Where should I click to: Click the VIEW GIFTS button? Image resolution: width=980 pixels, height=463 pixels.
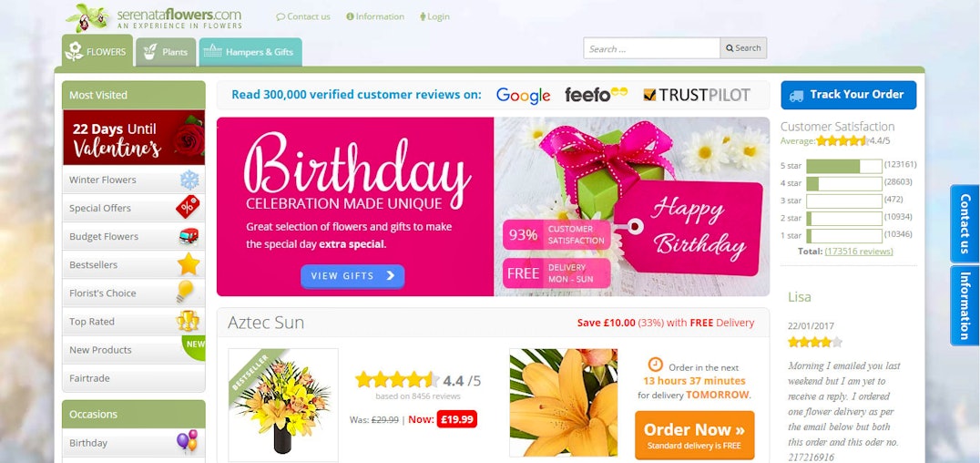[352, 276]
